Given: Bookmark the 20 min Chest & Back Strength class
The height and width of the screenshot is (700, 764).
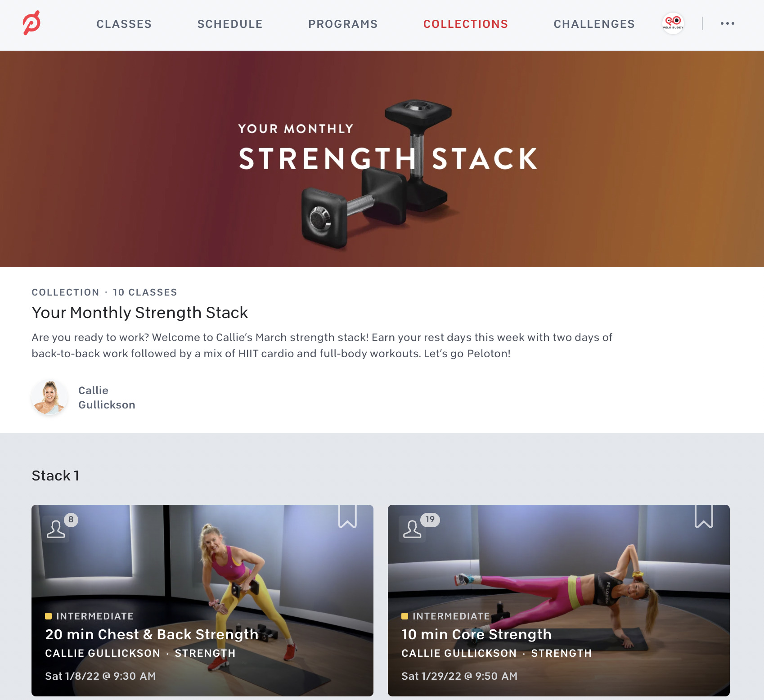Looking at the screenshot, I should [348, 516].
